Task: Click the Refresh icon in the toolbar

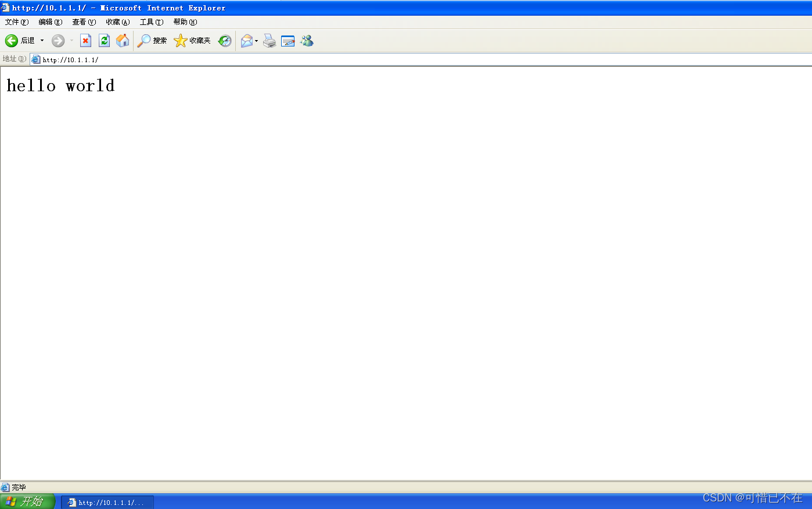Action: tap(104, 40)
